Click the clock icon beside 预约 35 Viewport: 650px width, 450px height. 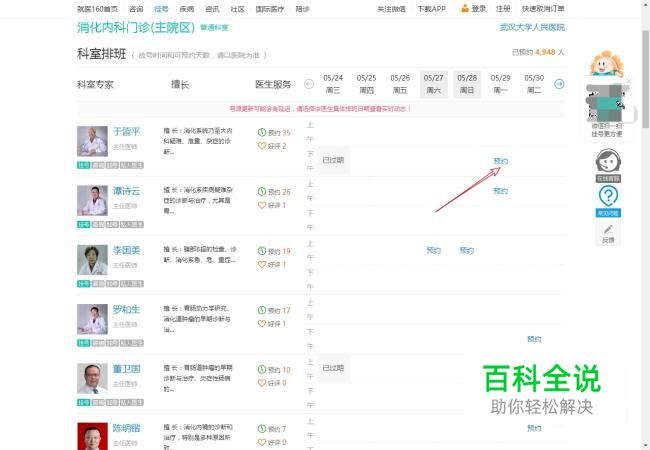(262, 133)
